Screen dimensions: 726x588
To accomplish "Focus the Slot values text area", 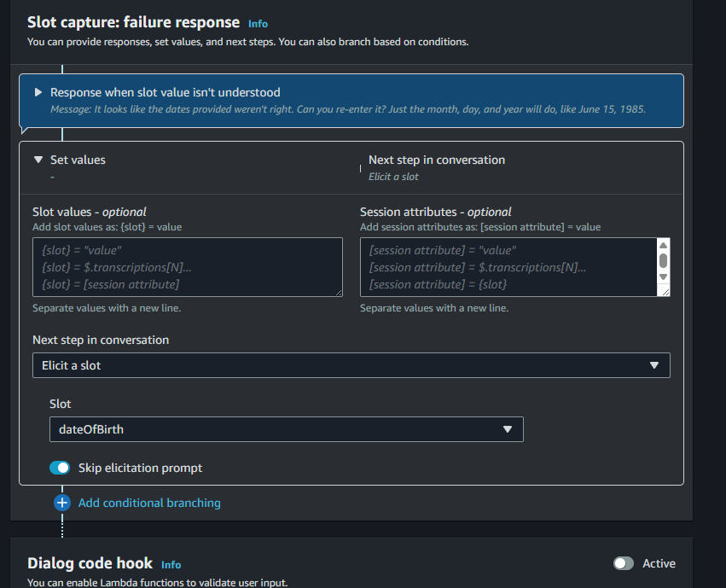I will (187, 267).
